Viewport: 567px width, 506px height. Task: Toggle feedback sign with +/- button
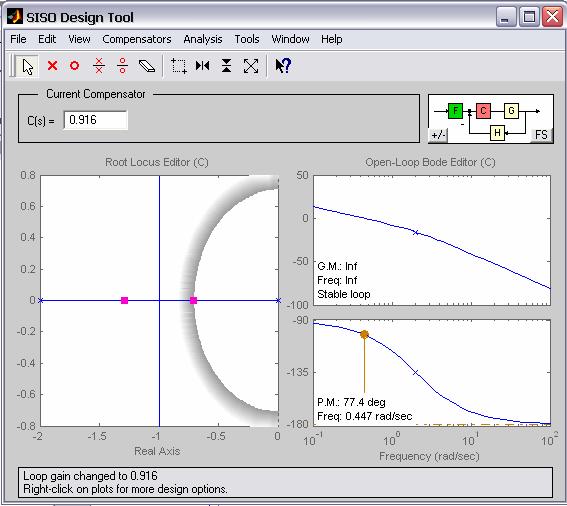coord(438,135)
